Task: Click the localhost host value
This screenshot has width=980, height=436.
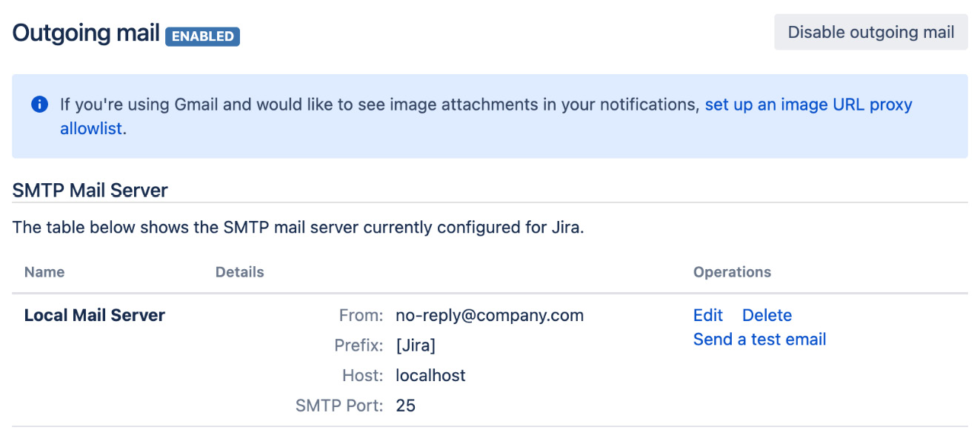Action: (x=430, y=375)
